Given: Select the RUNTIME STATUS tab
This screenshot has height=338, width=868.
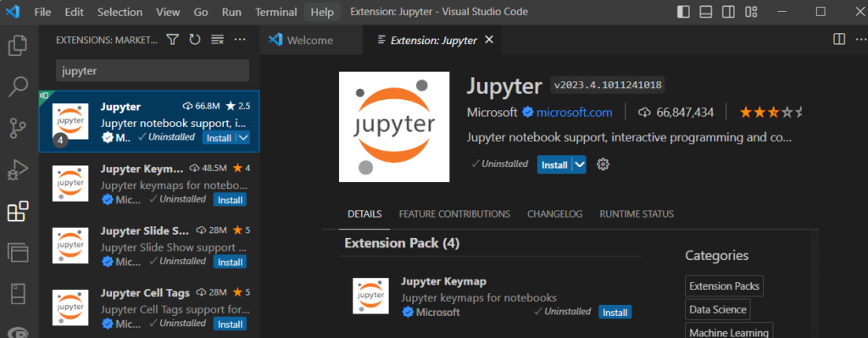Looking at the screenshot, I should [x=637, y=214].
